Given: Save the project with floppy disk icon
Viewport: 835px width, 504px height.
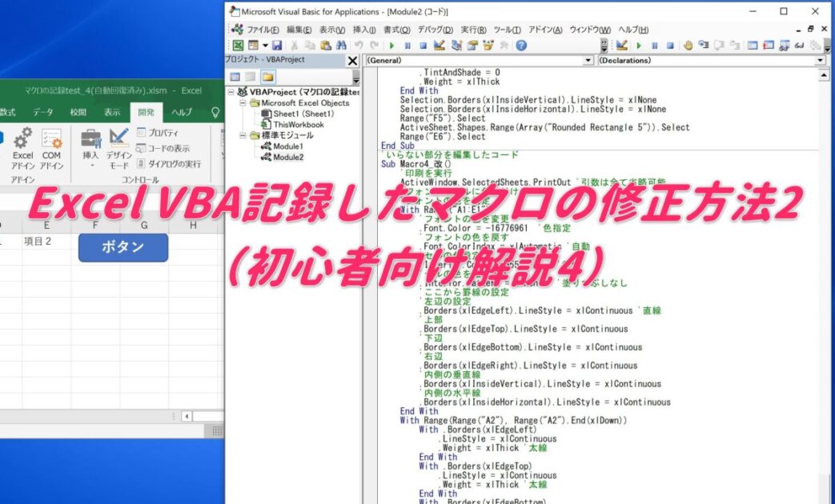Looking at the screenshot, I should [277, 46].
